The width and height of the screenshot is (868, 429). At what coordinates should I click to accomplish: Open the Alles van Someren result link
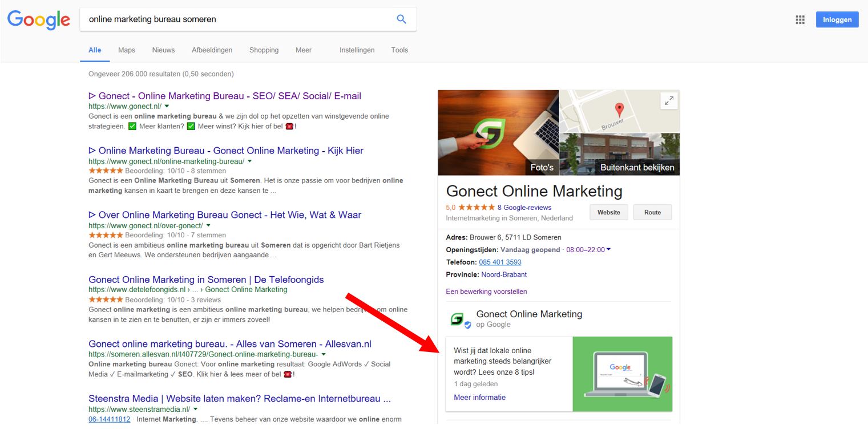click(x=230, y=344)
